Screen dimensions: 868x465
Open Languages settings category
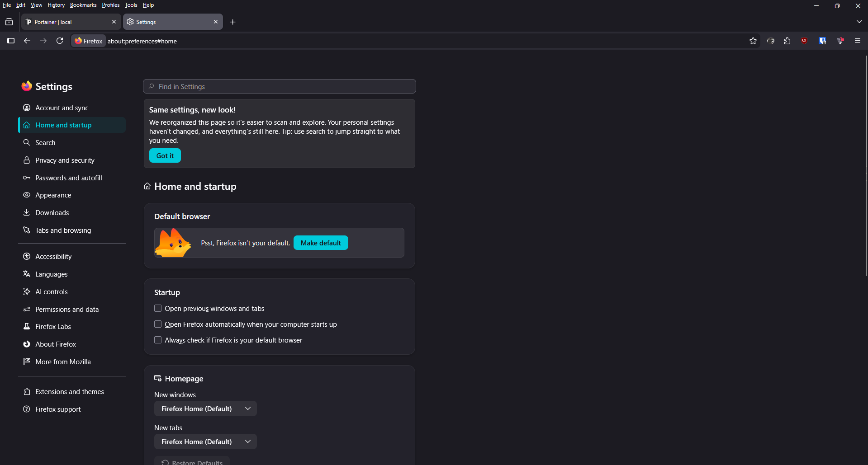[x=72, y=274]
